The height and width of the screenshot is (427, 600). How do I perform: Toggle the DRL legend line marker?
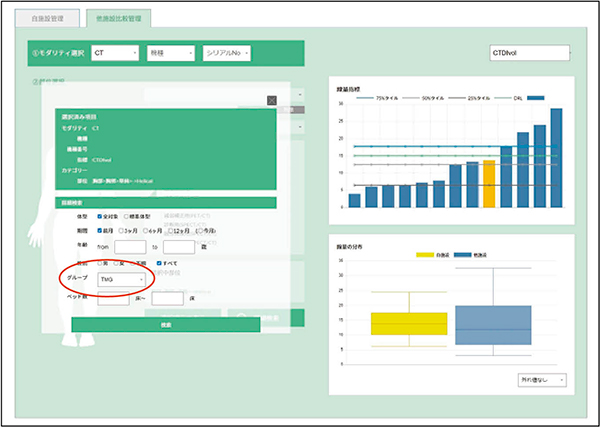(x=503, y=98)
